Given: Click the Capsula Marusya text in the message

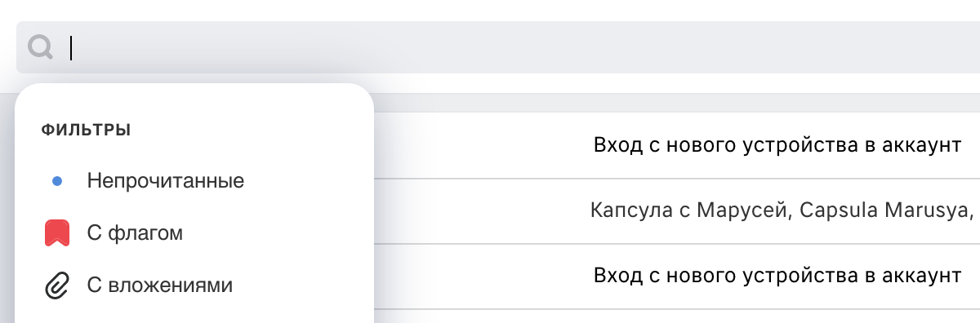Looking at the screenshot, I should click(887, 211).
